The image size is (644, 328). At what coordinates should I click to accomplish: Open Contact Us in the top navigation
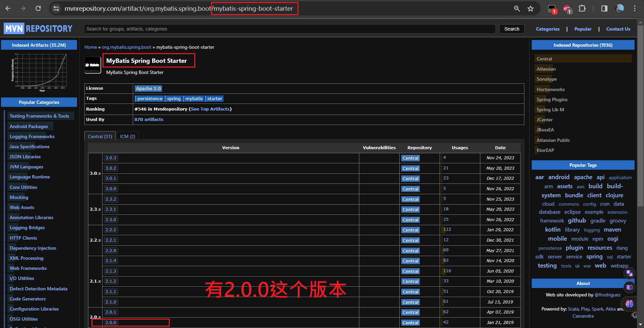click(618, 29)
